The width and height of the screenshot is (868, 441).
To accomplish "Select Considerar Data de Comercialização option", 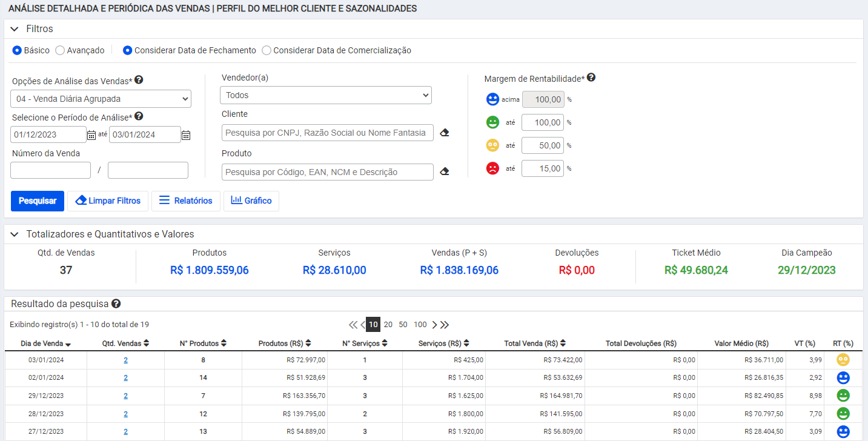I will pyautogui.click(x=267, y=50).
